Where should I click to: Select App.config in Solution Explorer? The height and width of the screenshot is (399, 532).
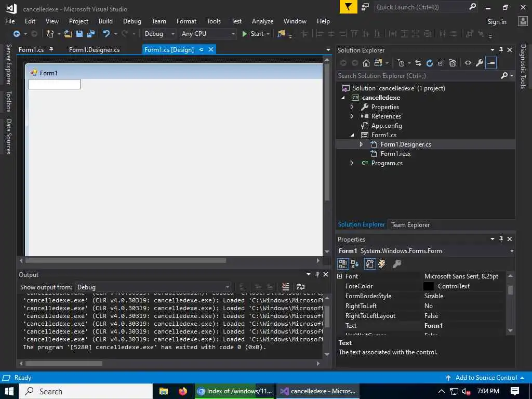pyautogui.click(x=387, y=126)
